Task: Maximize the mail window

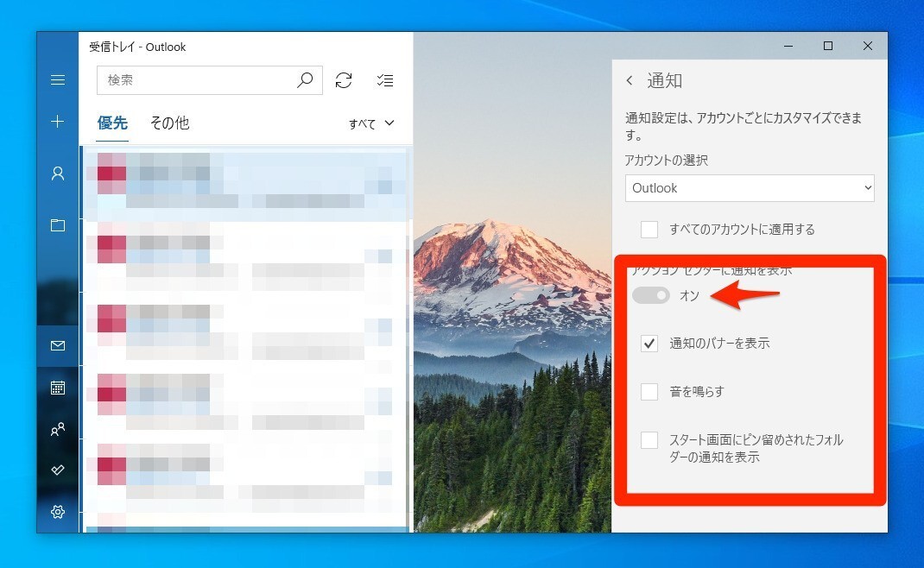Action: 828,46
